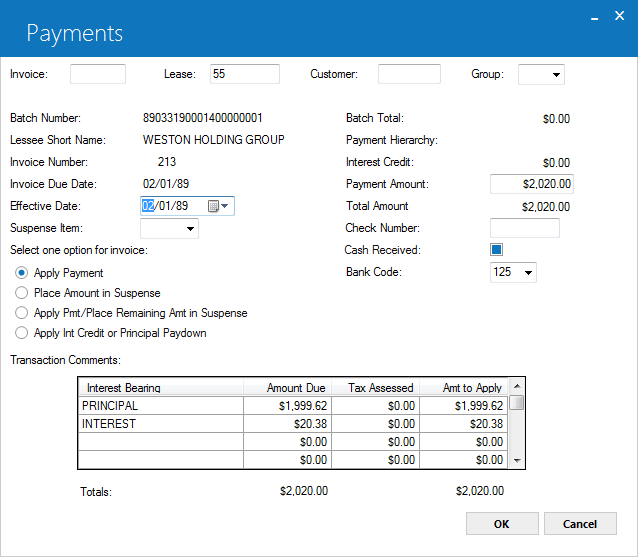The width and height of the screenshot is (638, 557).
Task: Click PRINCIPAL Amt to Apply $1,999.62 cell
Action: coord(464,406)
